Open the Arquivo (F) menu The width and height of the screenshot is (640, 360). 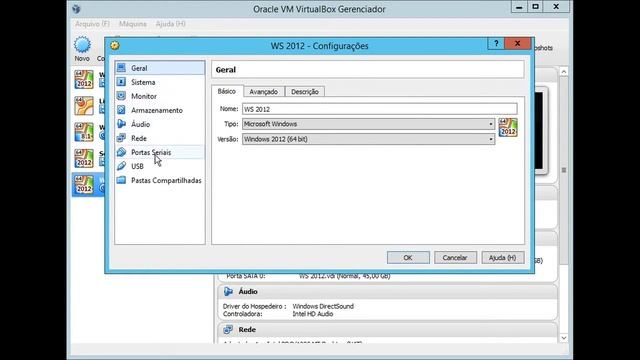(x=93, y=24)
